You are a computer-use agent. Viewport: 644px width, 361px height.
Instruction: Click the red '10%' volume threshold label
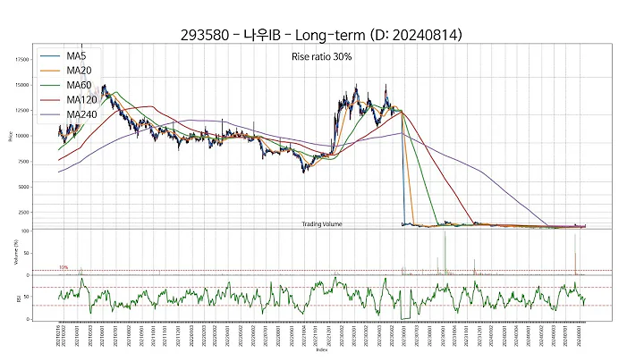coord(64,267)
